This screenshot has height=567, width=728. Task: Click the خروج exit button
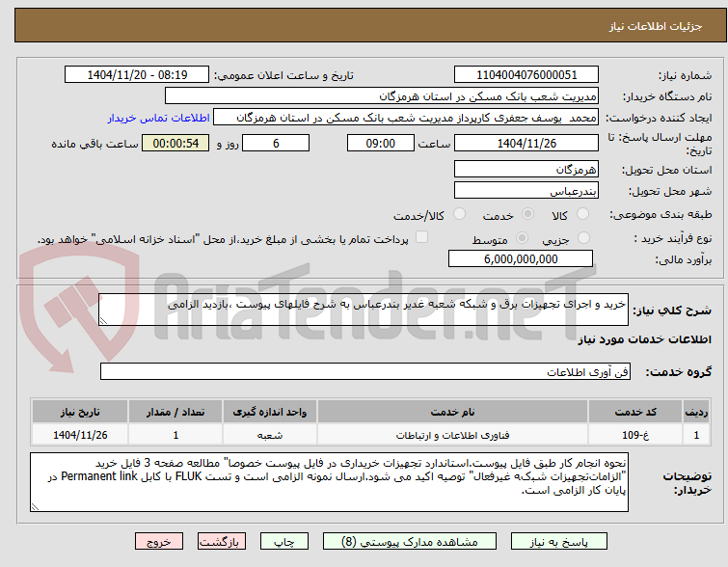pos(159,542)
